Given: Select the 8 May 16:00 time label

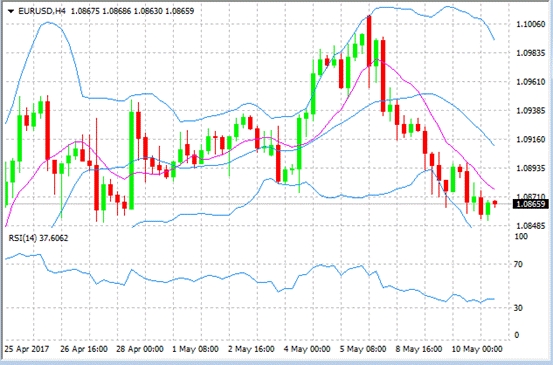Looking at the screenshot, I should 419,349.
